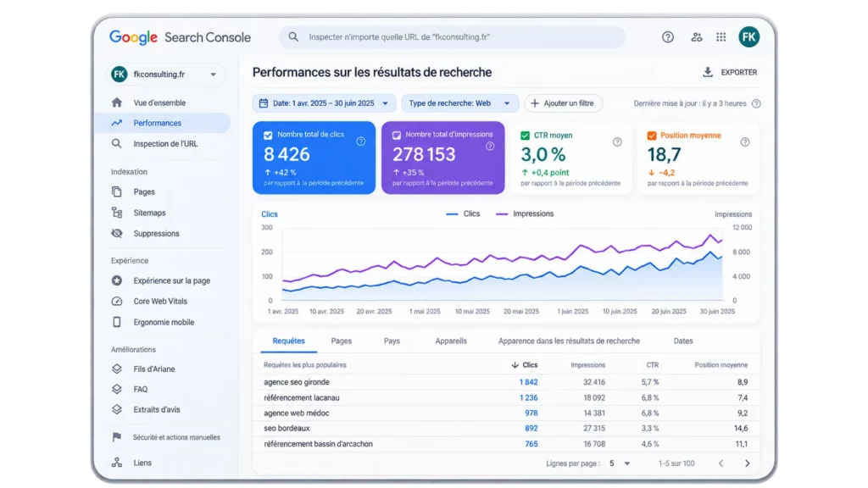Screen dimensions: 868x488
Task: Open Apparence dans les résultats de recherche tab
Action: [x=569, y=341]
